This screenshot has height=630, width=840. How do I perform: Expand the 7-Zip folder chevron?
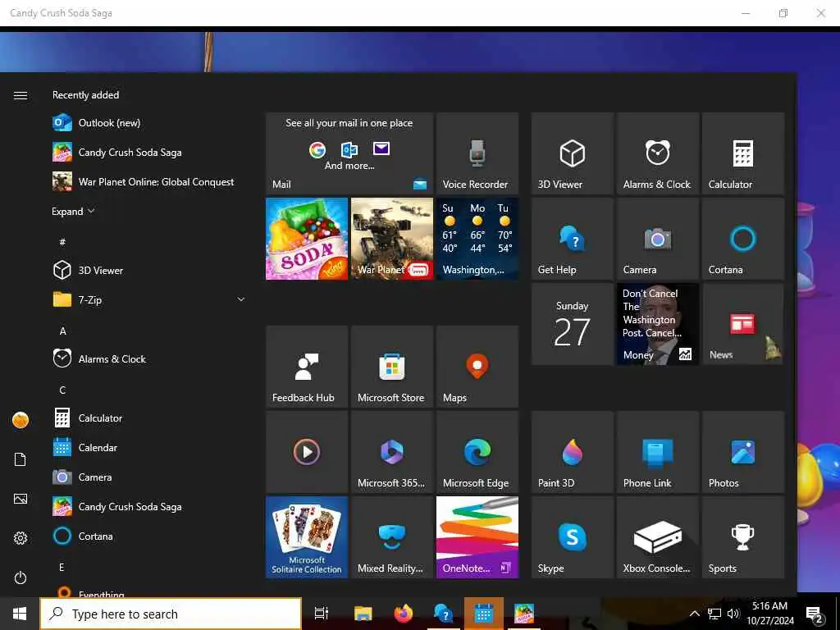point(241,299)
